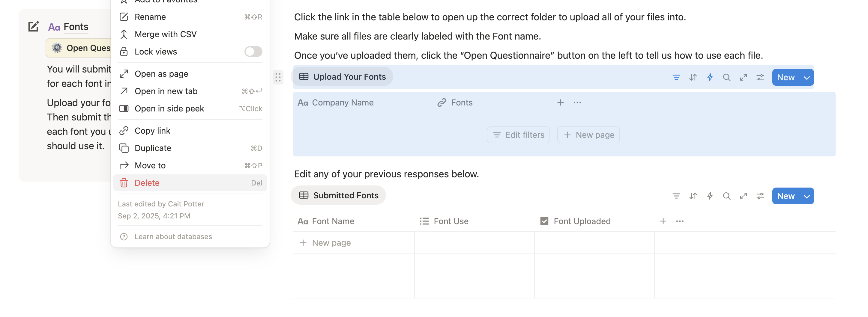Click the Font Uploaded checkbox column header
868x317 pixels.
point(582,221)
